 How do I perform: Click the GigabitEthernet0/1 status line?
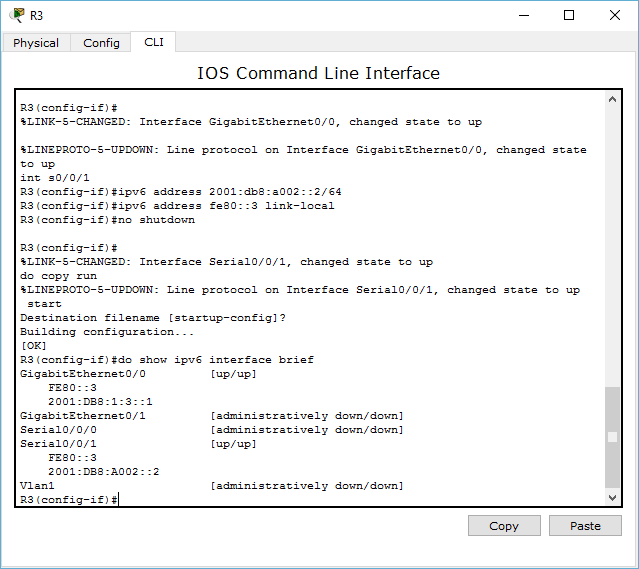[x=211, y=416]
